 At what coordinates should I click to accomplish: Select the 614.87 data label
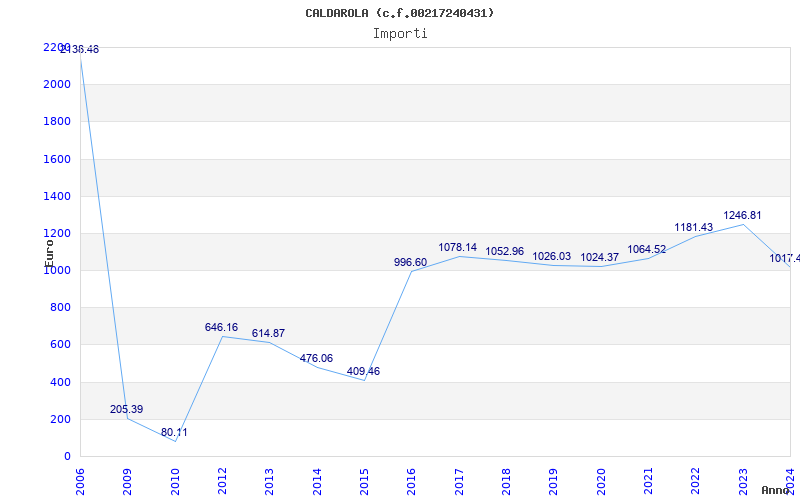[x=268, y=333]
